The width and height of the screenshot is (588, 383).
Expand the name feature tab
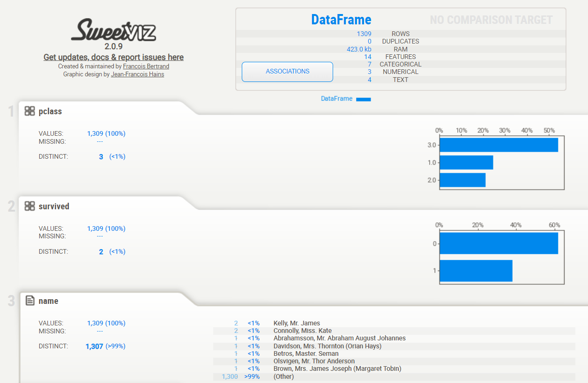[x=48, y=301]
